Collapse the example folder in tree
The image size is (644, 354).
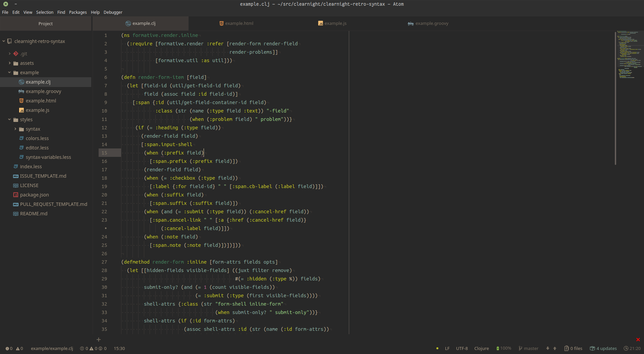point(10,73)
